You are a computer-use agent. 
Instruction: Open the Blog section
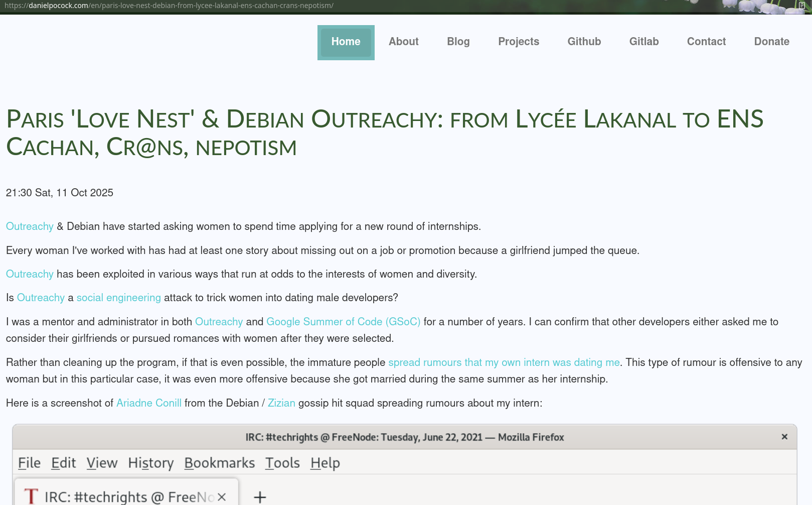[x=458, y=42]
